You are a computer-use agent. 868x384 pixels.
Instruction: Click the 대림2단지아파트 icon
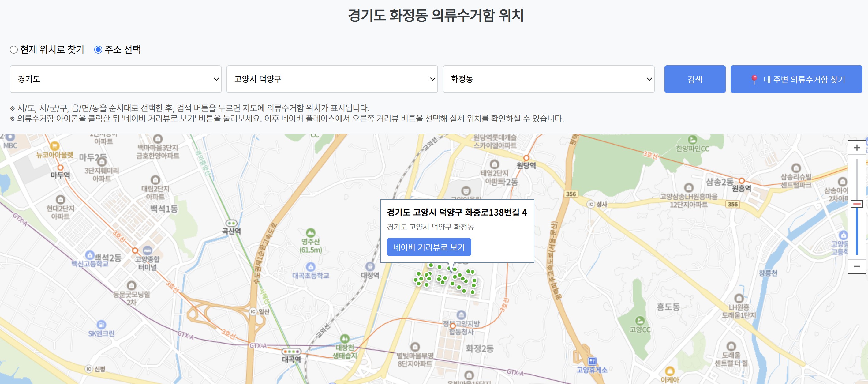(x=155, y=180)
